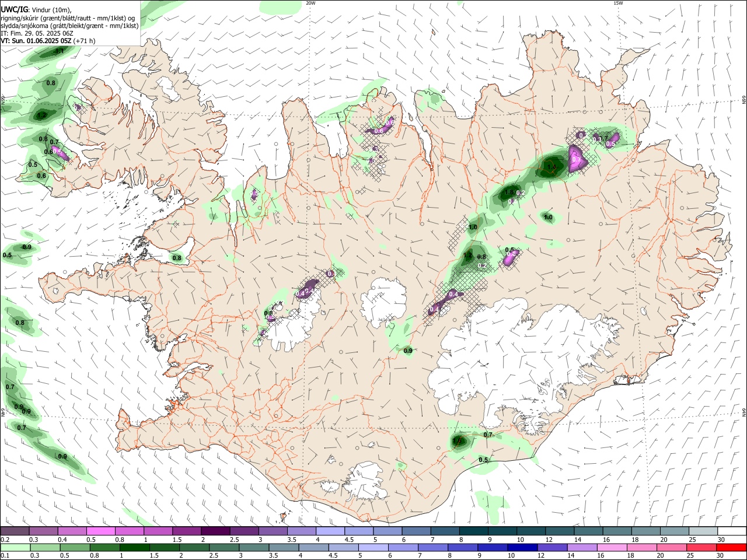Click the '1.4' precipitation value in dark green cell

pyautogui.click(x=551, y=167)
